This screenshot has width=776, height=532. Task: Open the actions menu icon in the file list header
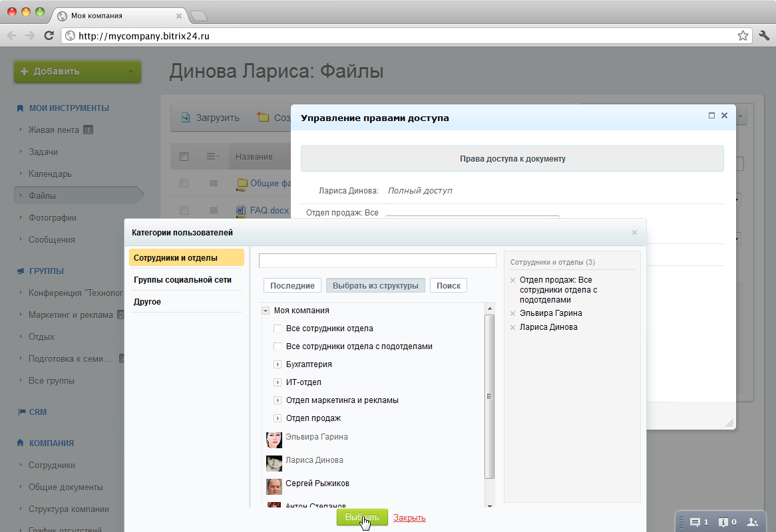[213, 157]
